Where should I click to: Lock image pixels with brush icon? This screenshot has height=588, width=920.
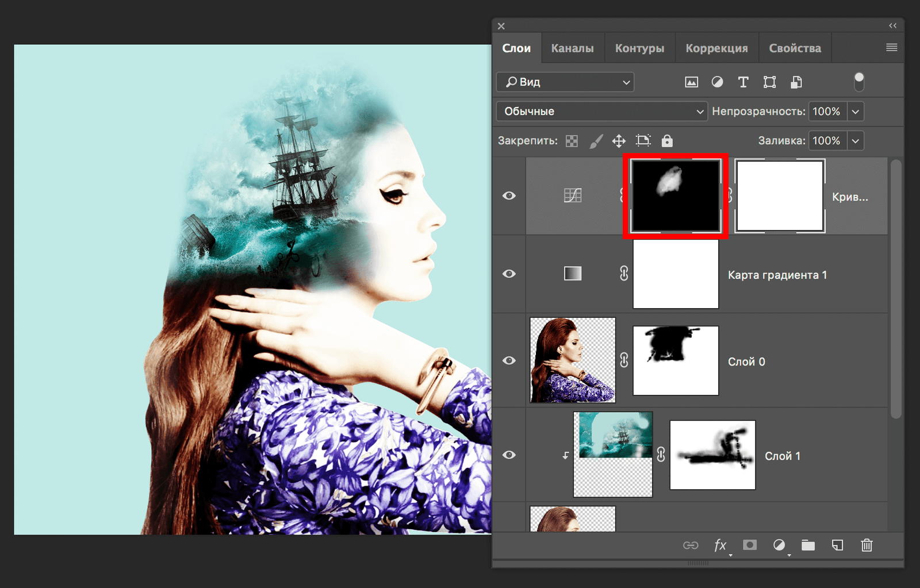[596, 141]
